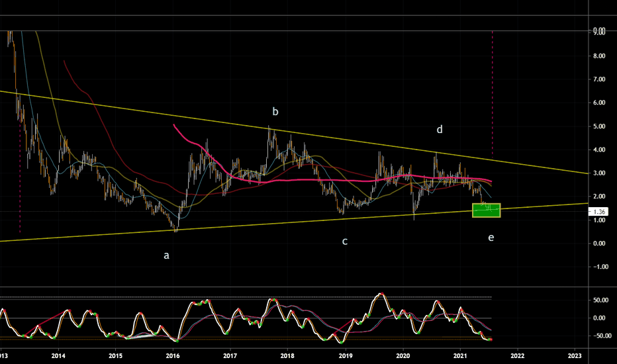The height and width of the screenshot is (364, 617).
Task: Click the 2017 label on time axis
Action: click(x=230, y=356)
